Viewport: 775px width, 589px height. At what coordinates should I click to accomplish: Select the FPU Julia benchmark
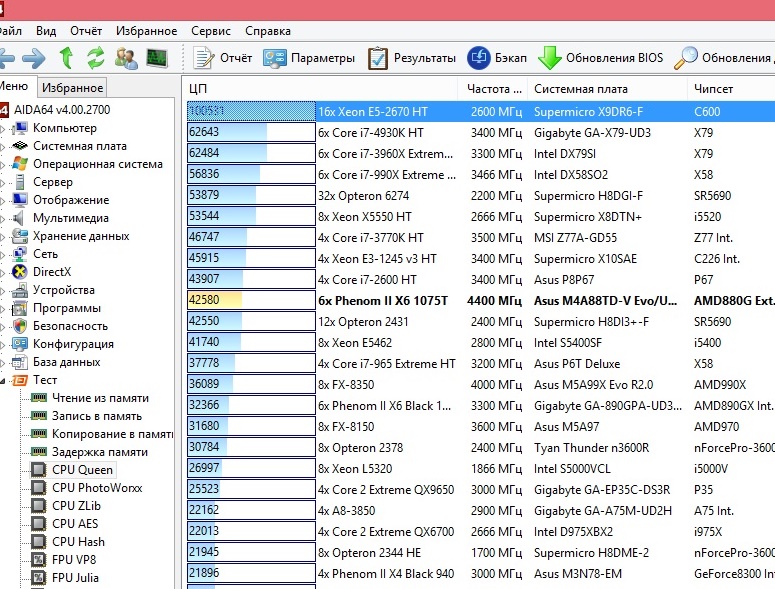(x=75, y=578)
